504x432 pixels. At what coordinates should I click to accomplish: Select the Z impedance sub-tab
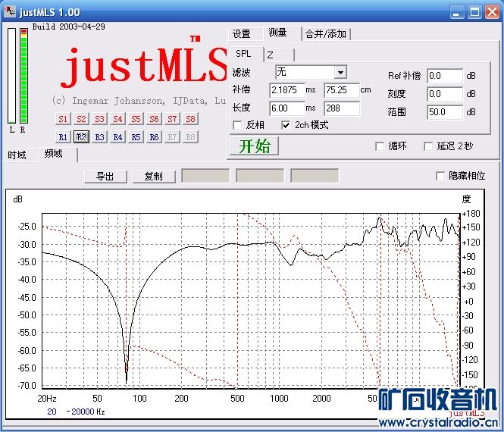[x=278, y=55]
